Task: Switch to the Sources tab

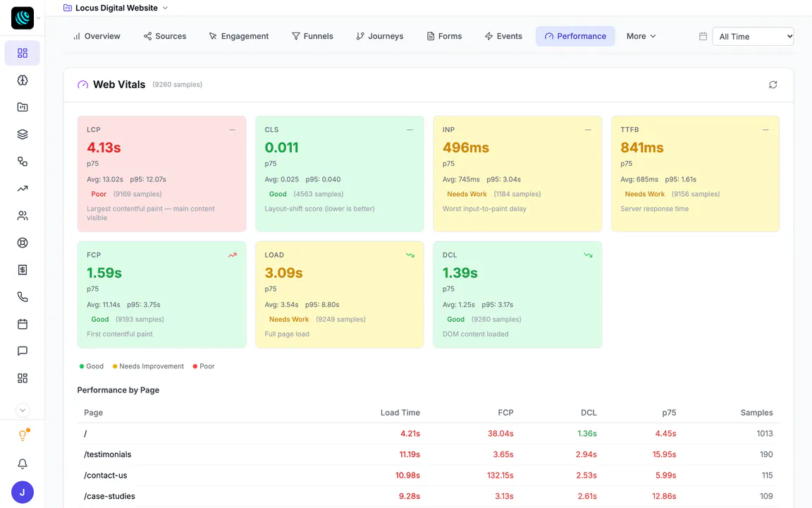Action: coord(165,36)
